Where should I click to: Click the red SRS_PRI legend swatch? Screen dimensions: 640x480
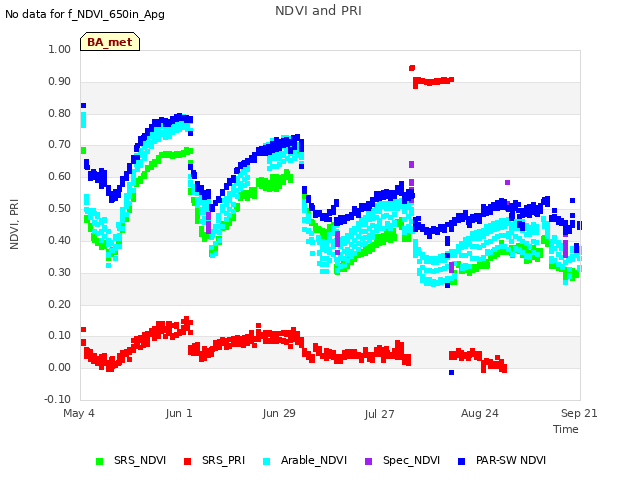[187, 461]
